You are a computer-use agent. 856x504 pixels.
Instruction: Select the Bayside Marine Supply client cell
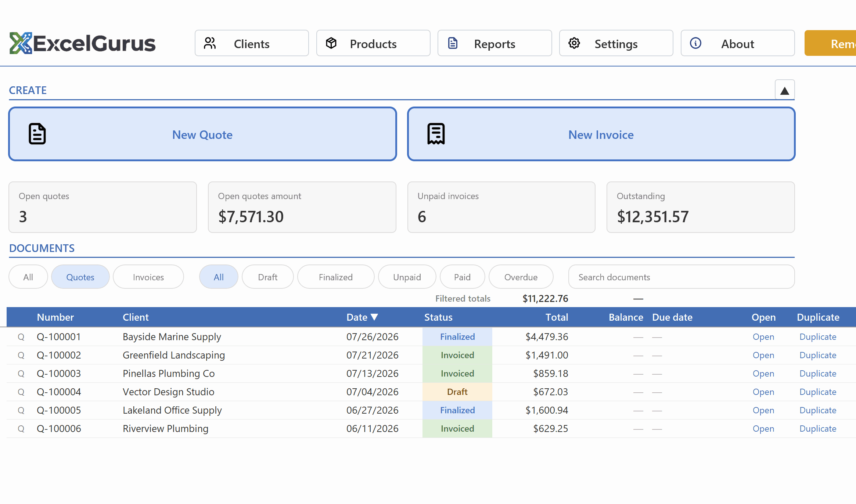click(x=172, y=337)
